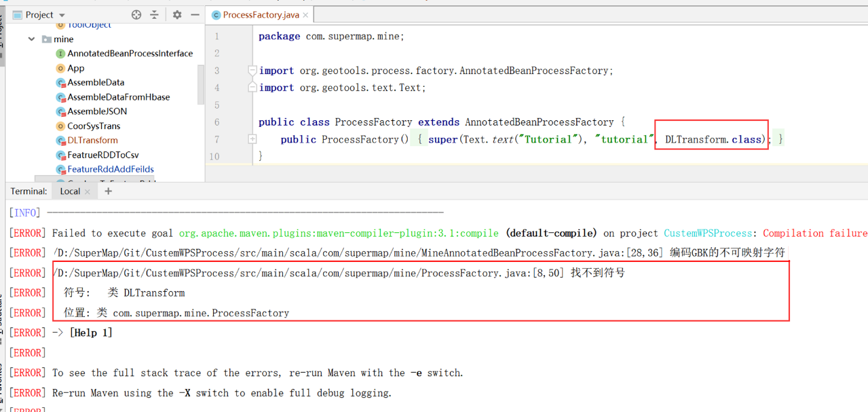
Task: Open Project panel settings gear
Action: [x=177, y=14]
